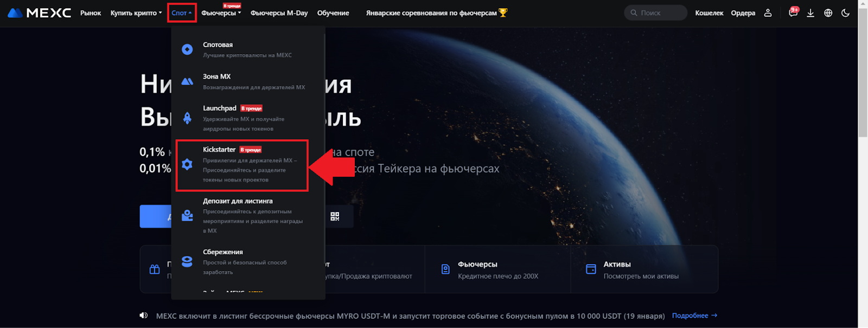
Task: Click the Фьючерсы card document icon
Action: click(445, 269)
